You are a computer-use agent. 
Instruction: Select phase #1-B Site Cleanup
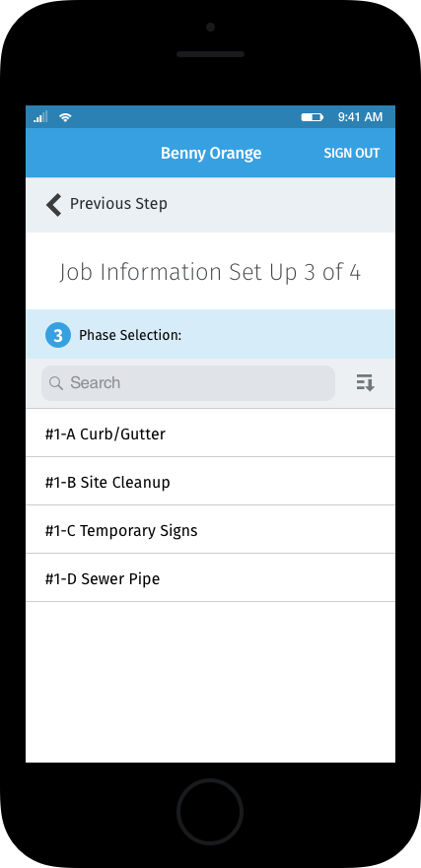point(211,482)
